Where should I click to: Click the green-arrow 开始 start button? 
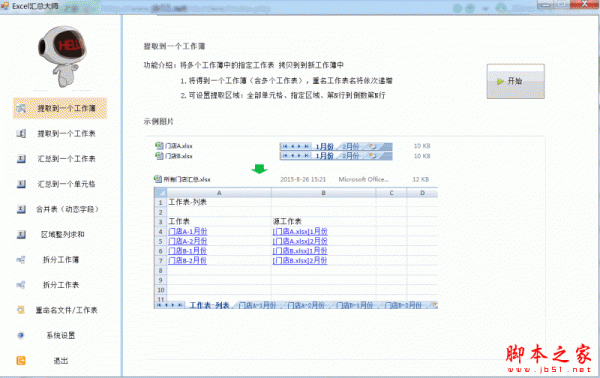pos(515,81)
